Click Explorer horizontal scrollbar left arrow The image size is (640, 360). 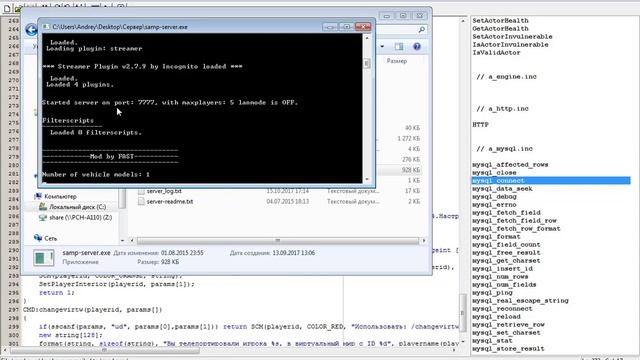pyautogui.click(x=132, y=240)
